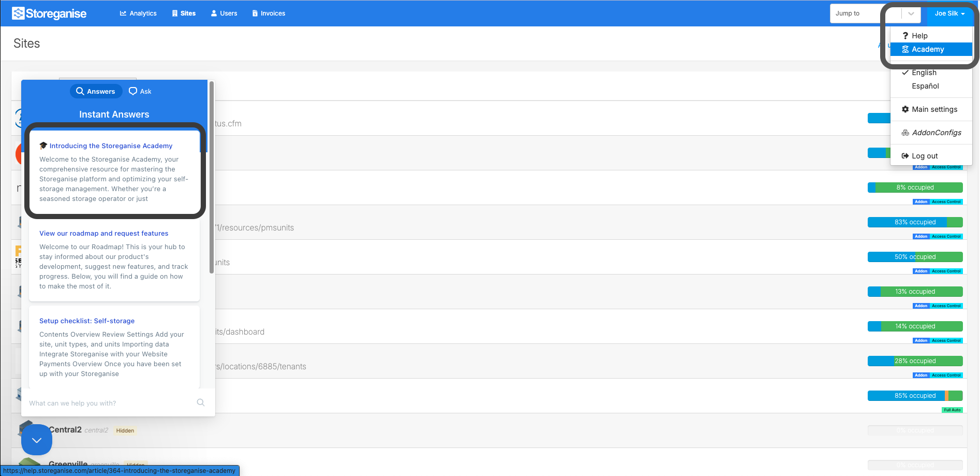Viewport: 980px width, 476px height.
Task: Click the What can we help you with search box
Action: click(109, 403)
